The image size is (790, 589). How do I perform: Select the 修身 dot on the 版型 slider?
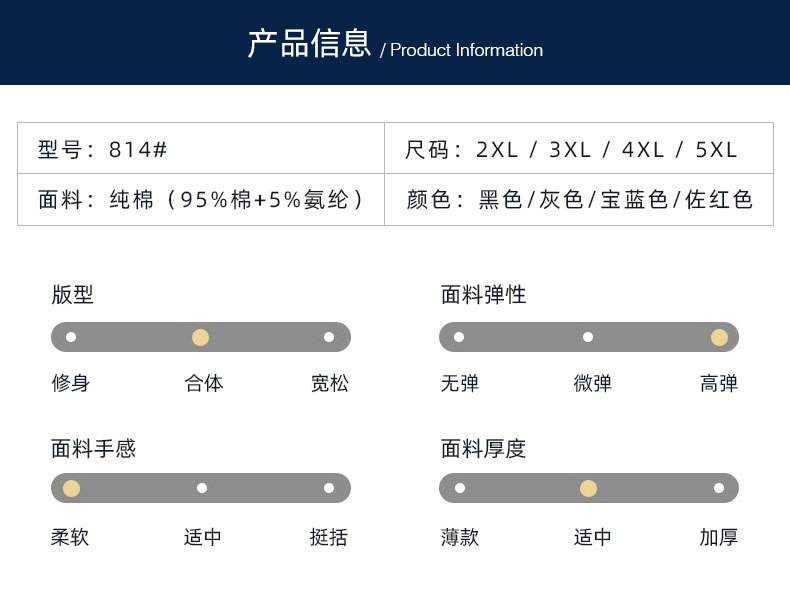click(71, 337)
